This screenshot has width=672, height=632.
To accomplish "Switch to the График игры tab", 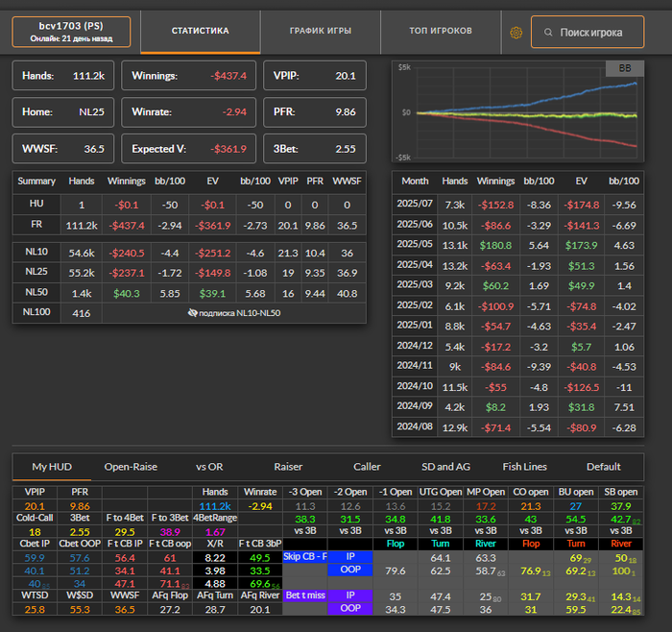I will (x=321, y=31).
